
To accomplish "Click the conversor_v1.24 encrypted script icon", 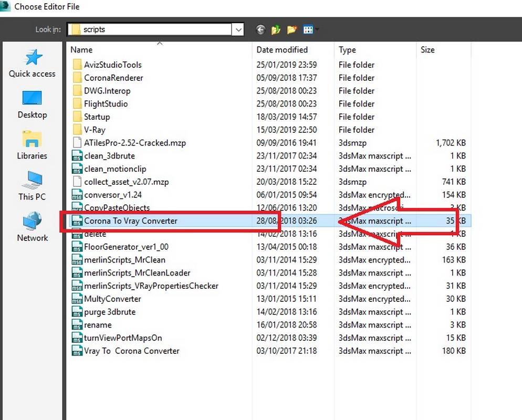I will click(77, 194).
